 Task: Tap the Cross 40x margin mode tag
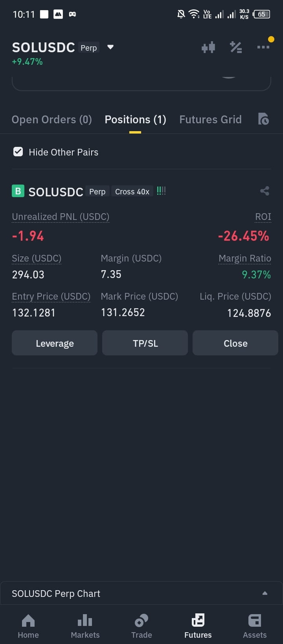[x=132, y=192]
